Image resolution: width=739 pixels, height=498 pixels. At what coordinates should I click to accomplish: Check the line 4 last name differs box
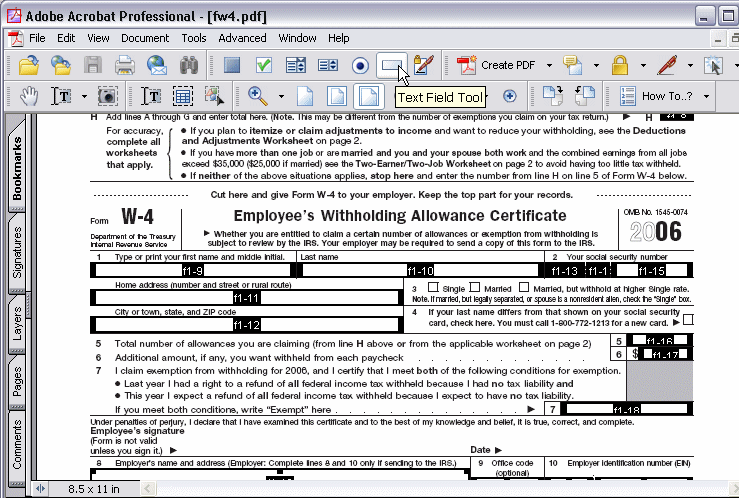point(688,319)
